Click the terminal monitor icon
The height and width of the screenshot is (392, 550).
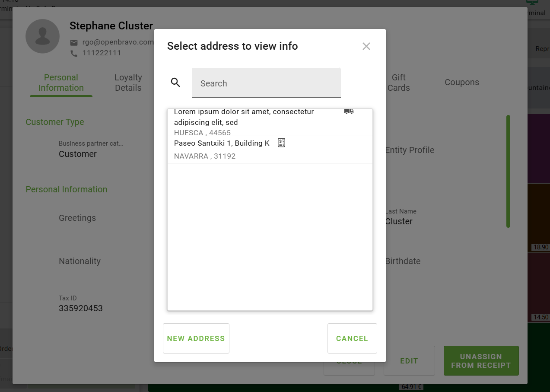tap(532, 3)
